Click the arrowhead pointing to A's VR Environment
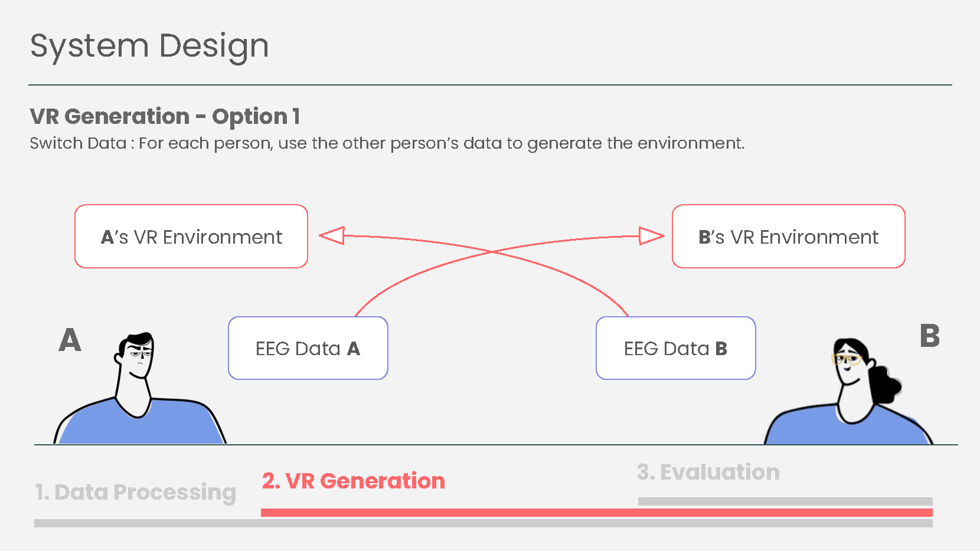The width and height of the screenshot is (980, 551). coord(332,236)
